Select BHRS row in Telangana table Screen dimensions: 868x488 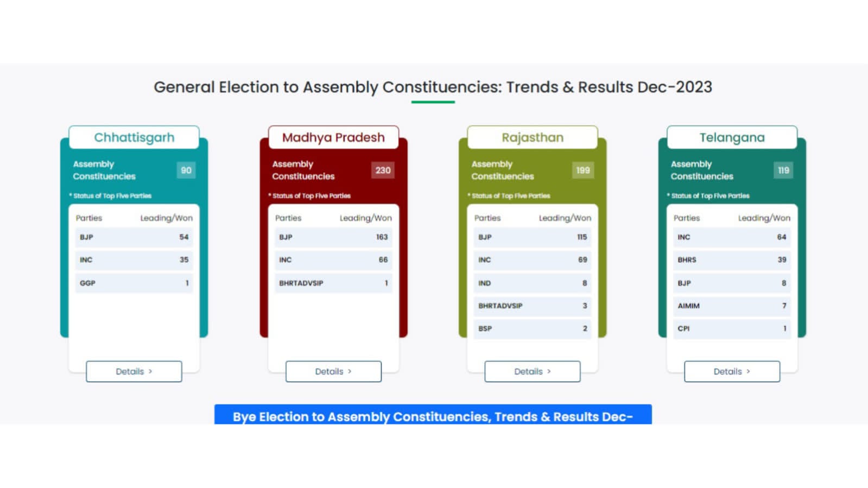pos(732,260)
